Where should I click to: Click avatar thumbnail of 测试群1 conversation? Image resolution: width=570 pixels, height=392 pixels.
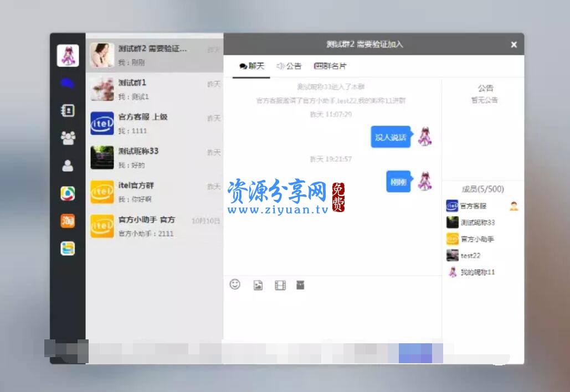[x=102, y=89]
